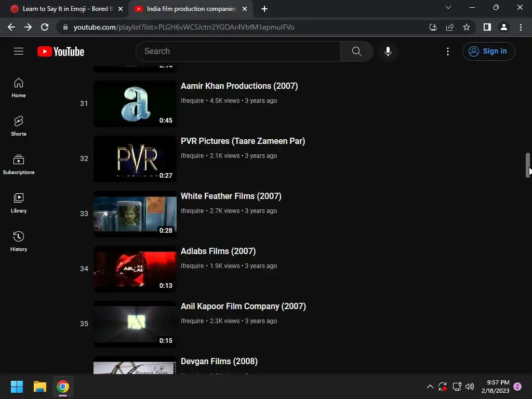The height and width of the screenshot is (399, 532).
Task: Click the YouTube logo
Action: pos(61,51)
